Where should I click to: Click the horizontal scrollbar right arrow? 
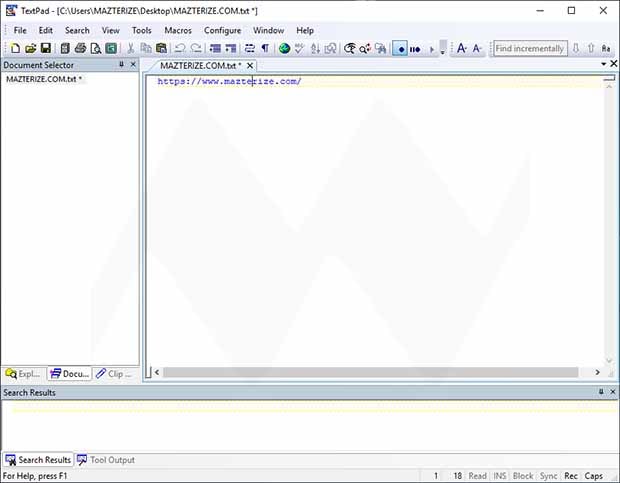tap(597, 372)
